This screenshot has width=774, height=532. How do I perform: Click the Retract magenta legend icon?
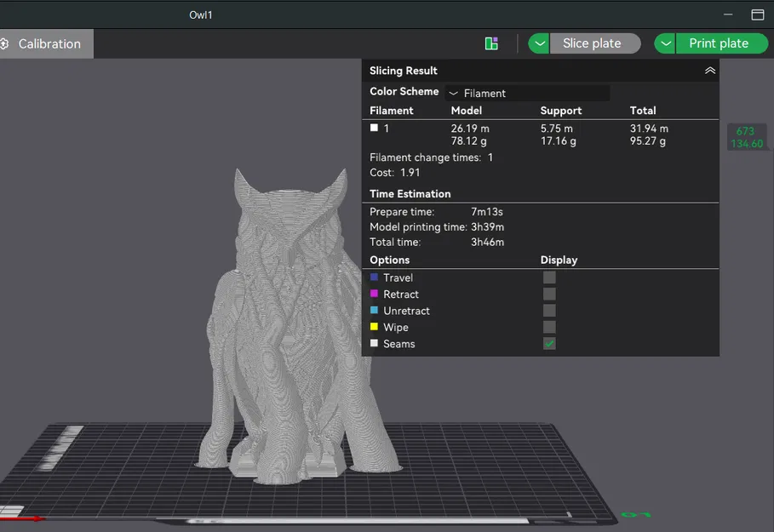pos(373,294)
